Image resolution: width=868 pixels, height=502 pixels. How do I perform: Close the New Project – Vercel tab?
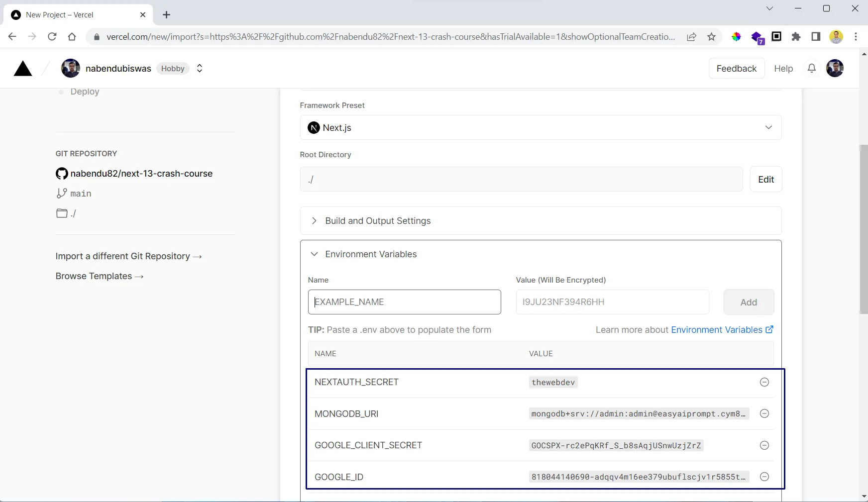[x=143, y=15]
